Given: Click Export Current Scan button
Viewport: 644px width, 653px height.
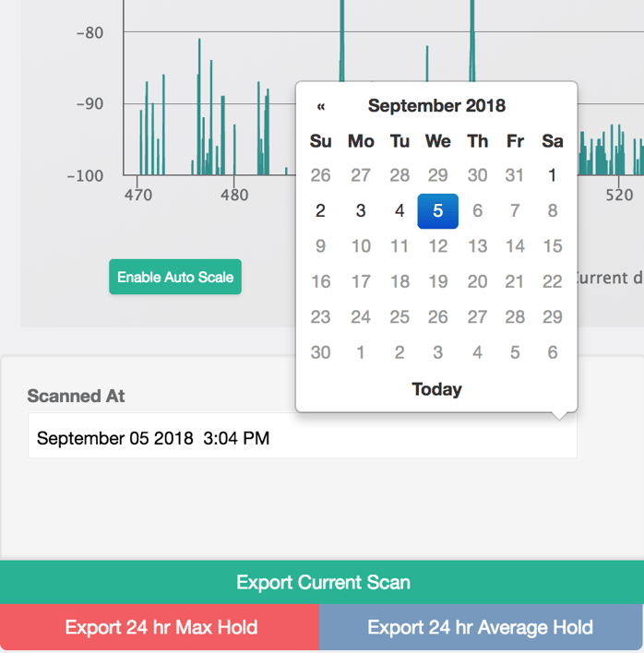Looking at the screenshot, I should [x=322, y=582].
